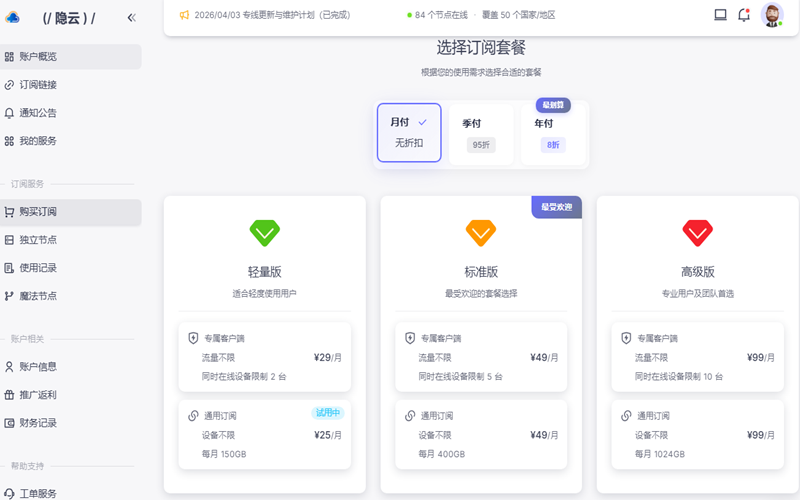
Task: Select 季付 95折 billing option
Action: [x=481, y=134]
